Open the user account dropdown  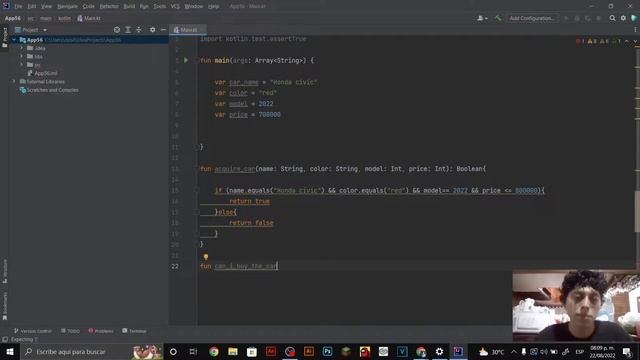[482, 18]
